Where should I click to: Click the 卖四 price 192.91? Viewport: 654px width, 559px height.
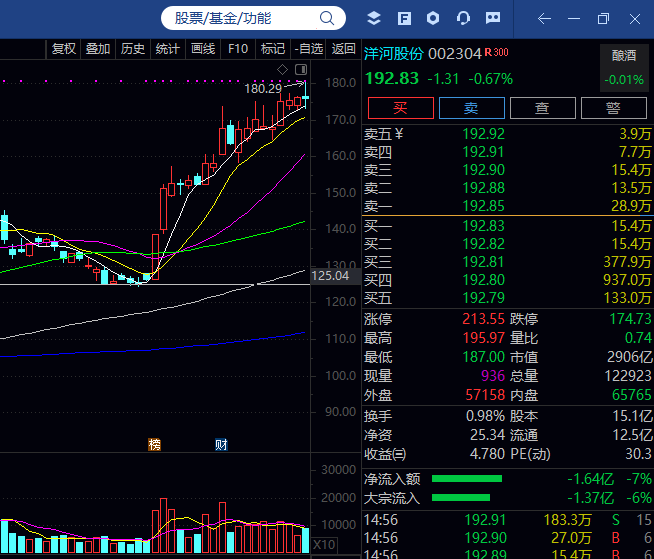(483, 152)
